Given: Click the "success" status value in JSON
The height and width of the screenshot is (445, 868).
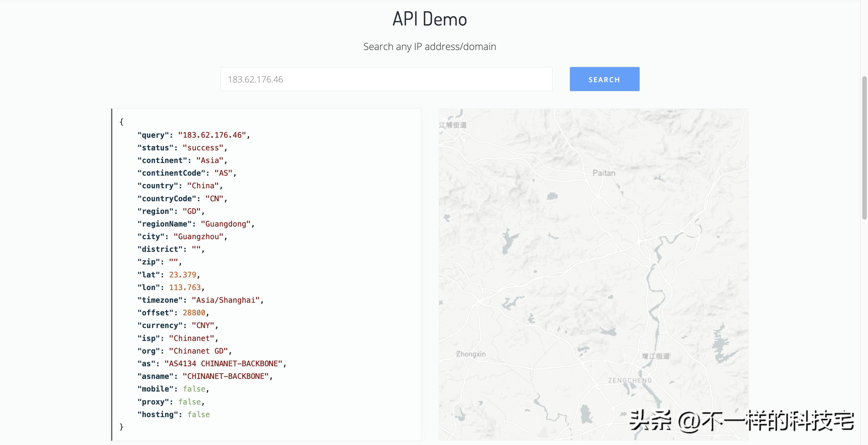Looking at the screenshot, I should coord(203,148).
